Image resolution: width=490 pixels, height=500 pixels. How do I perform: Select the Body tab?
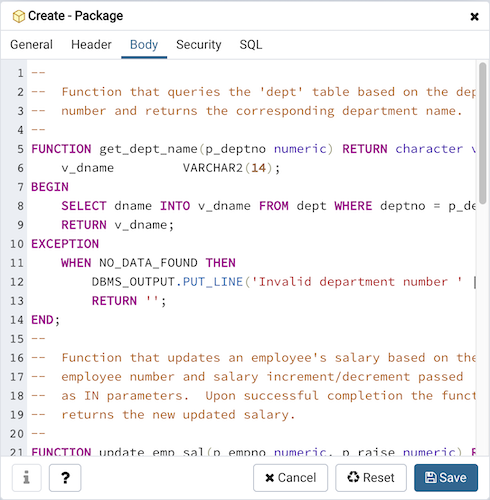[144, 45]
